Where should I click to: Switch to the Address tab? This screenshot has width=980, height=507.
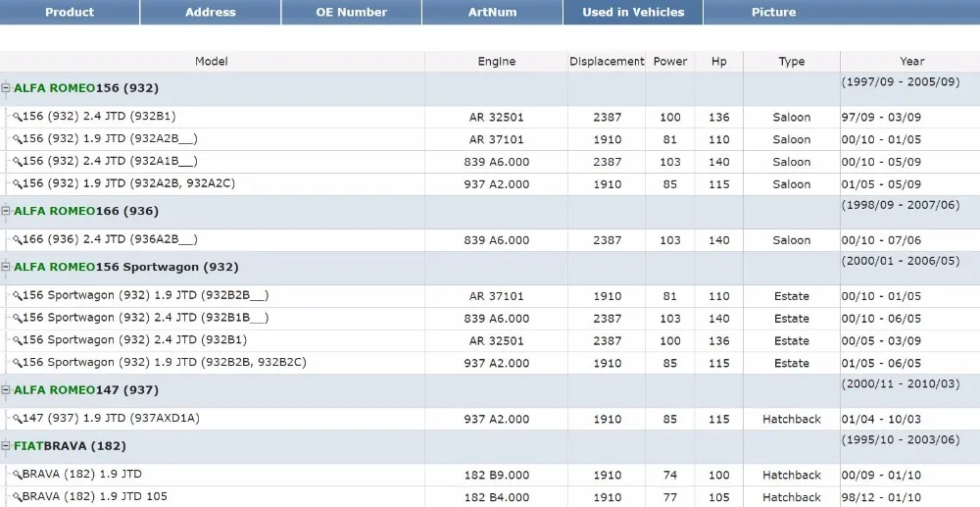click(x=210, y=12)
